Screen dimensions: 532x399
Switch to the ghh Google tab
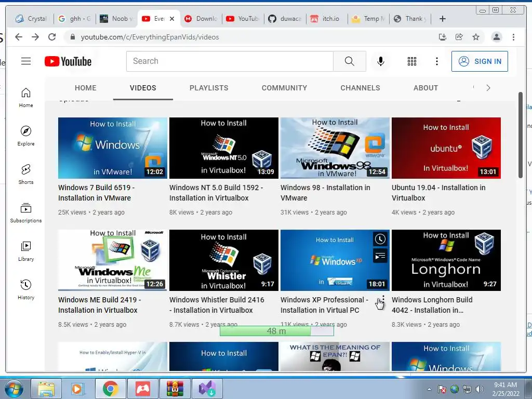click(75, 19)
